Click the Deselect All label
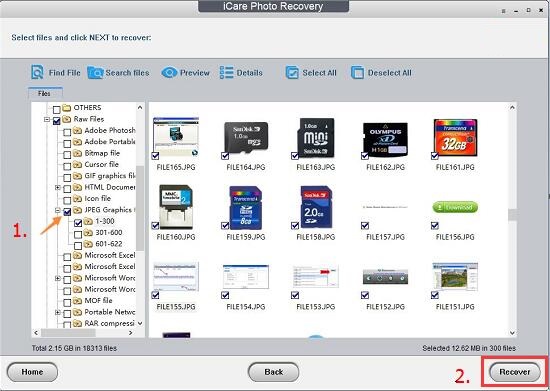 pos(390,73)
